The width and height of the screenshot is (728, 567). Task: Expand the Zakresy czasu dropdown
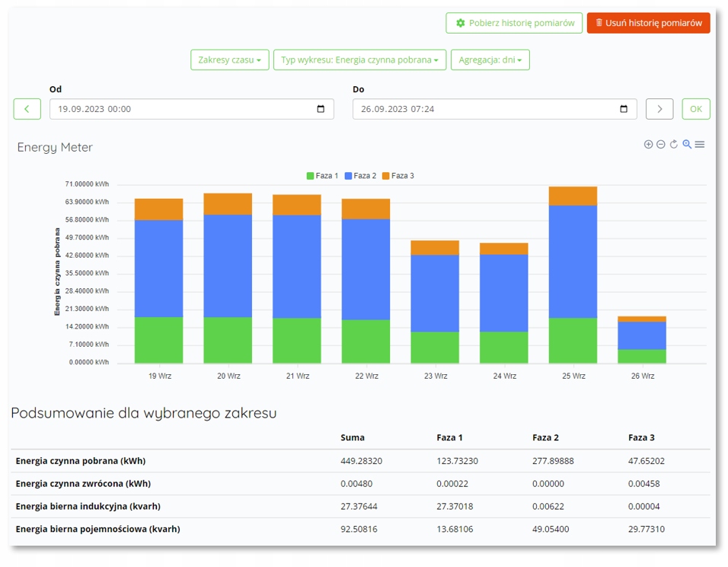[x=229, y=60]
